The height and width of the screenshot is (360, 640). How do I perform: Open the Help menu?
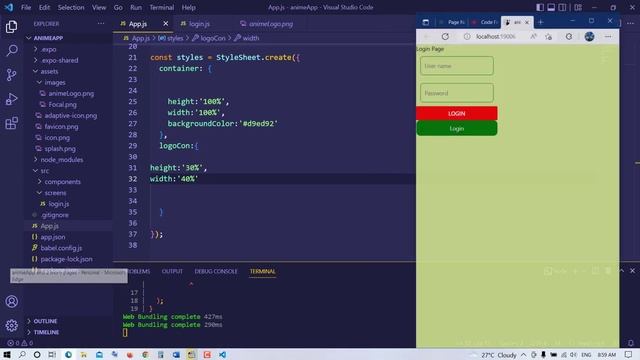tap(189, 7)
